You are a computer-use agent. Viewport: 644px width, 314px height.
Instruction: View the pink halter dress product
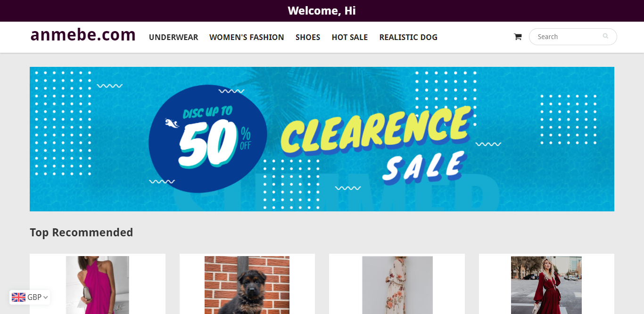(x=98, y=285)
